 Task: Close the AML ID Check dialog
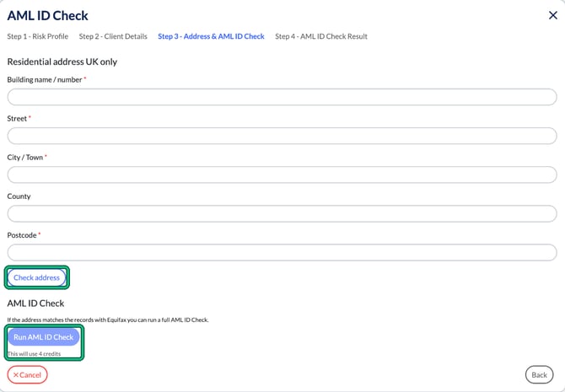pyautogui.click(x=552, y=15)
